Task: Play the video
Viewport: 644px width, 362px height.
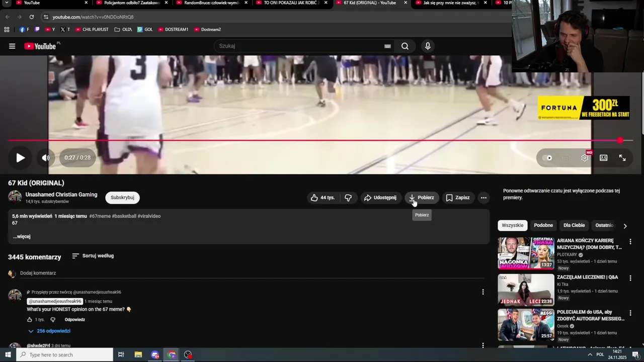Action: 20,158
